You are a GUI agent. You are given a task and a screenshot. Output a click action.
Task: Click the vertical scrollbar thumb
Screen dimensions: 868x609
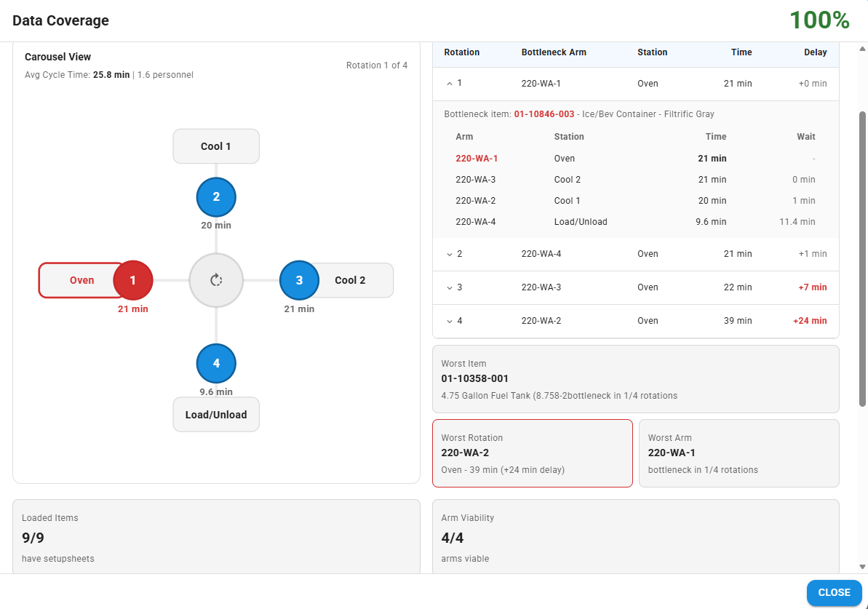[x=862, y=259]
